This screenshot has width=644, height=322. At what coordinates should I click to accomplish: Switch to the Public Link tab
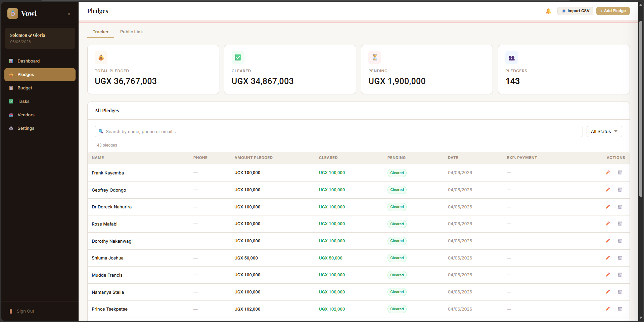(x=131, y=32)
